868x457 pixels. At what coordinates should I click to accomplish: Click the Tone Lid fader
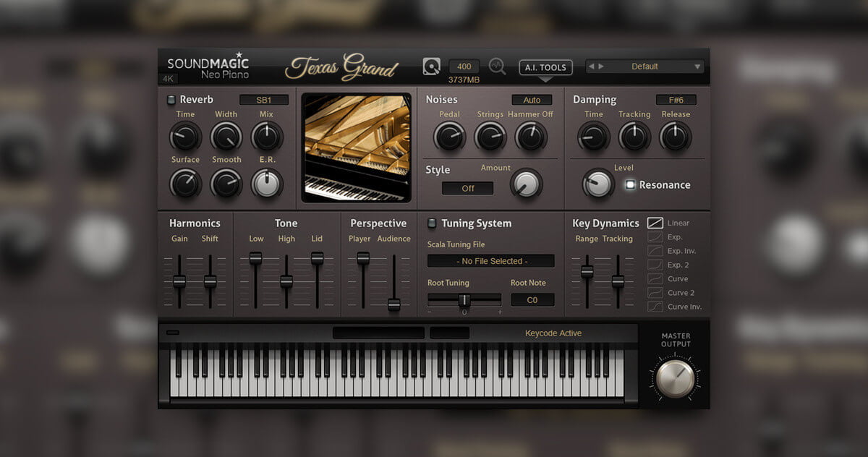[317, 258]
